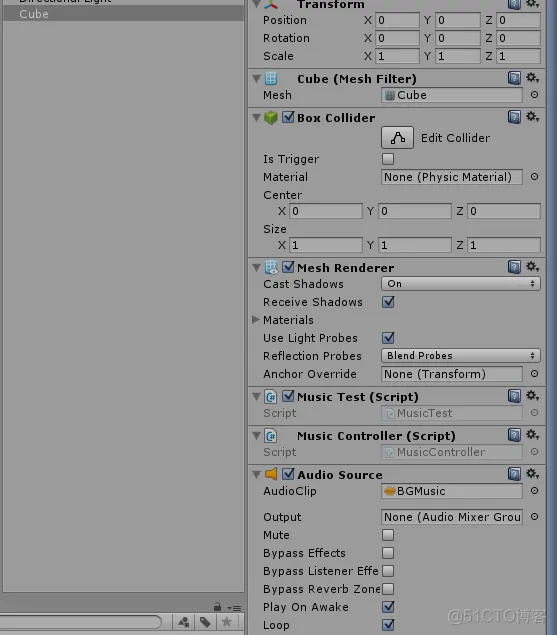
Task: Open gear menu of Box Collider
Action: (532, 117)
